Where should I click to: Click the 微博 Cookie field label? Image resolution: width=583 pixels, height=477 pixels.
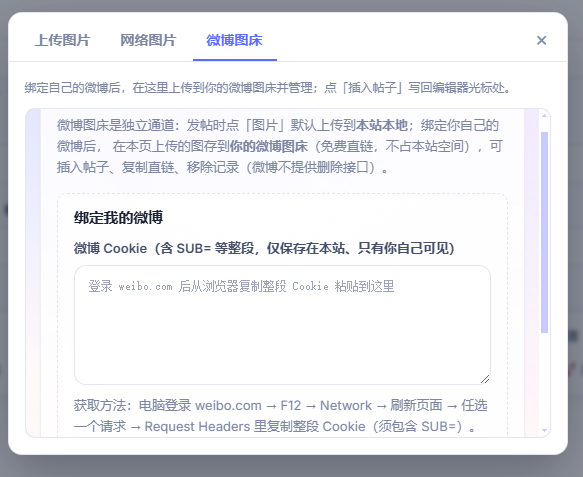[264, 248]
